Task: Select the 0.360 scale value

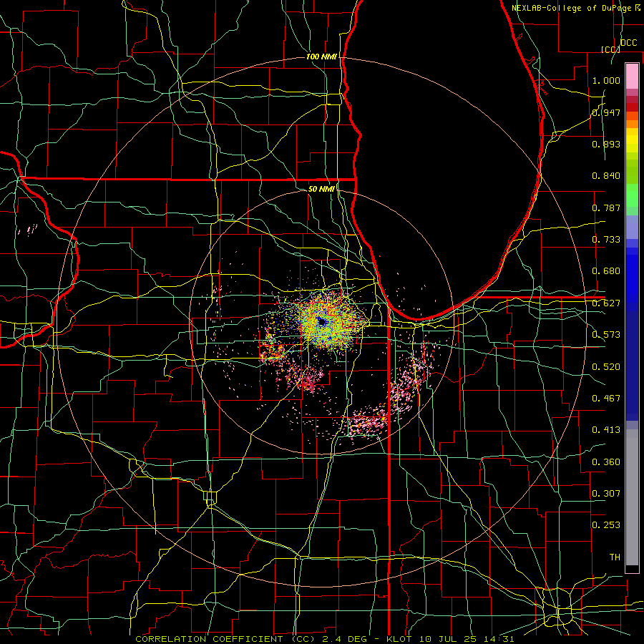Action: pyautogui.click(x=606, y=462)
